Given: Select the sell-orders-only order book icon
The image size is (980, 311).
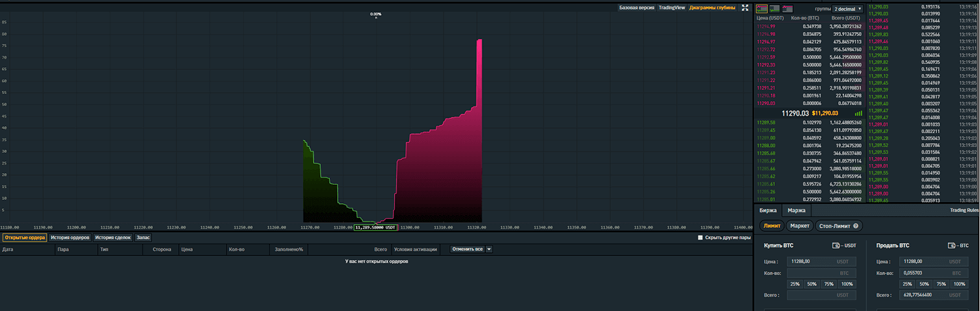Looking at the screenshot, I should pyautogui.click(x=787, y=8).
